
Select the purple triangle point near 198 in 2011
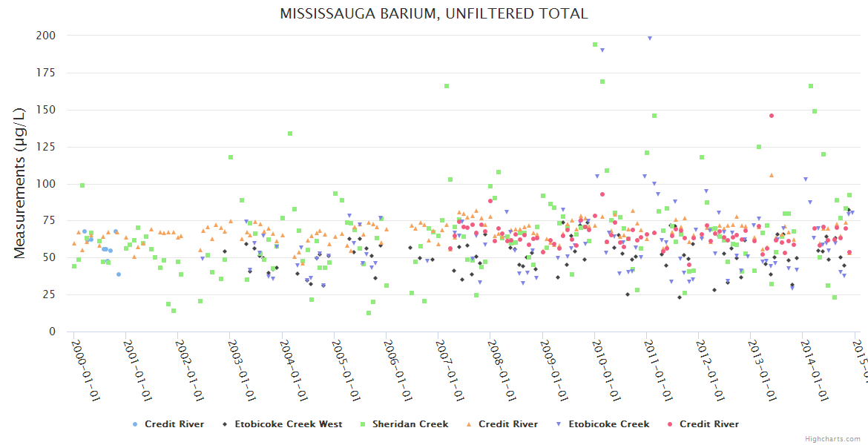point(650,38)
